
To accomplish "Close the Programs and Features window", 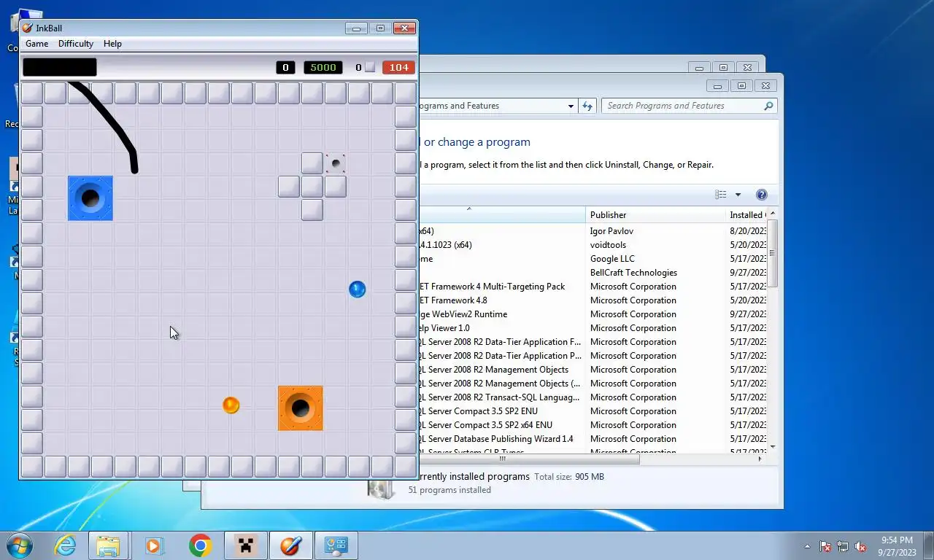I will click(765, 86).
